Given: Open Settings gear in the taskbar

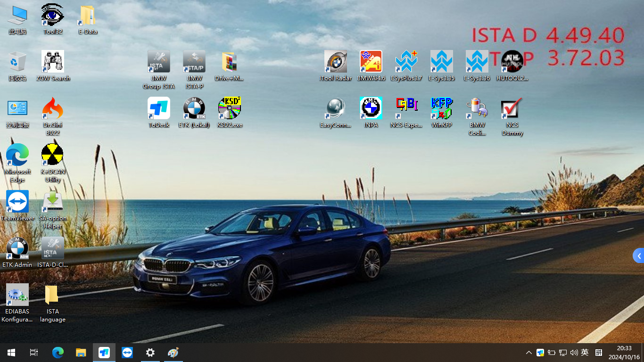Looking at the screenshot, I should click(x=150, y=353).
